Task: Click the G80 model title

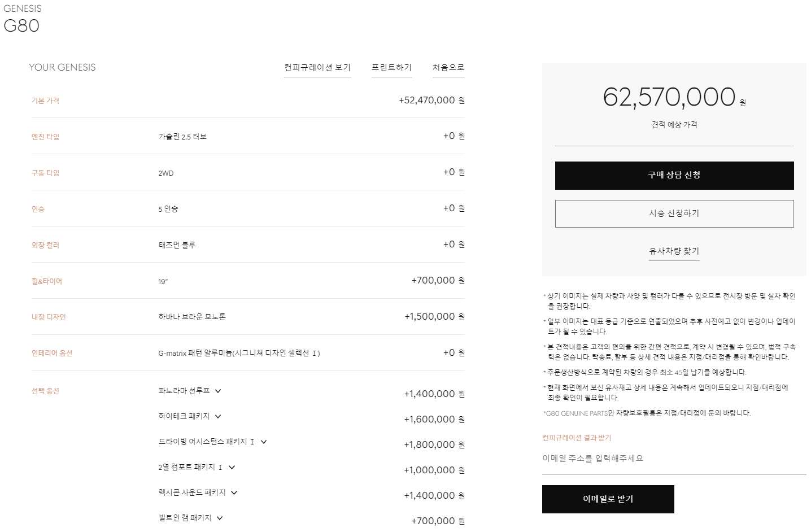Action: click(x=21, y=26)
